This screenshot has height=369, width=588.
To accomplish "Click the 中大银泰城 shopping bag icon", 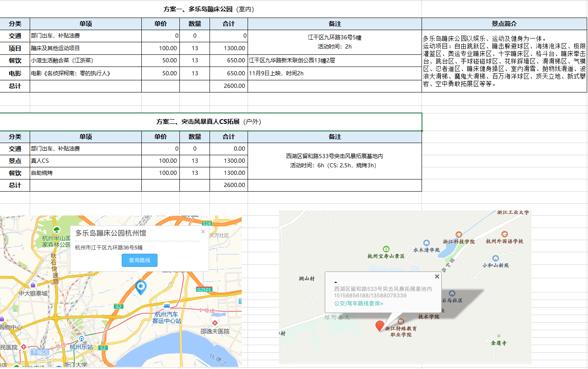I will click(x=33, y=285).
